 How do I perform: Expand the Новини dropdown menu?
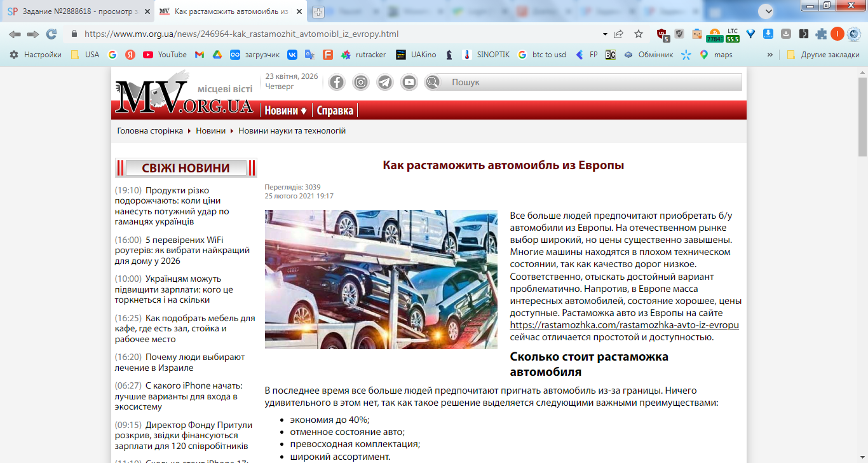(285, 111)
